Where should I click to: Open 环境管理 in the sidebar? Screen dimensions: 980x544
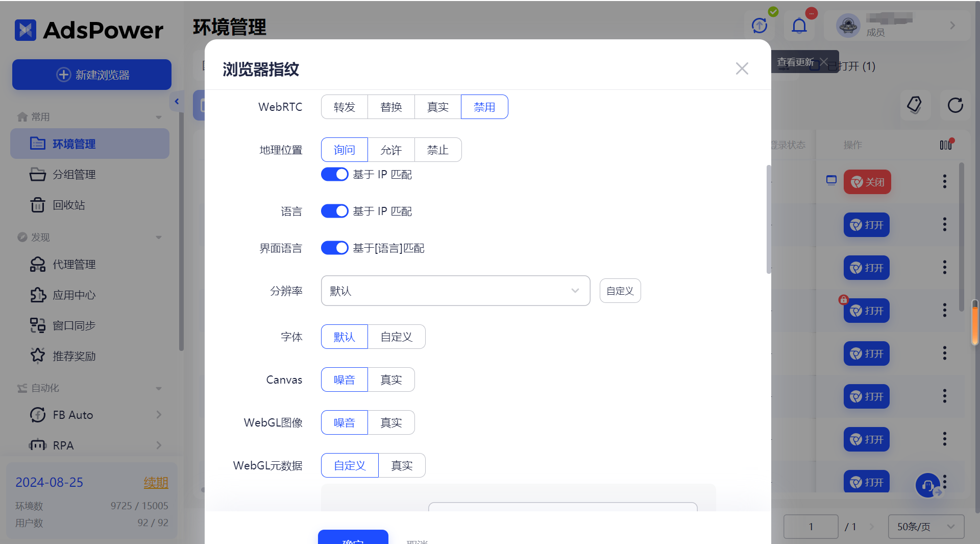pyautogui.click(x=90, y=144)
